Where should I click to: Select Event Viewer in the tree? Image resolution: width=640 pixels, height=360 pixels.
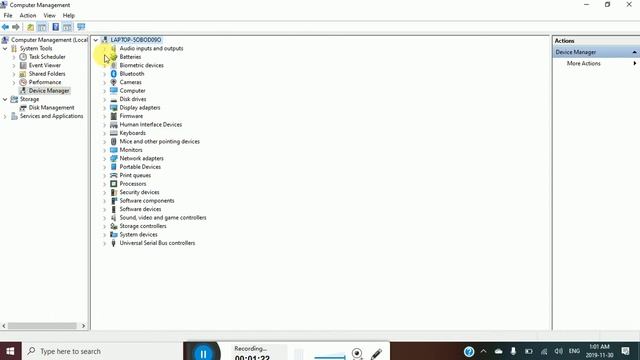[44, 65]
